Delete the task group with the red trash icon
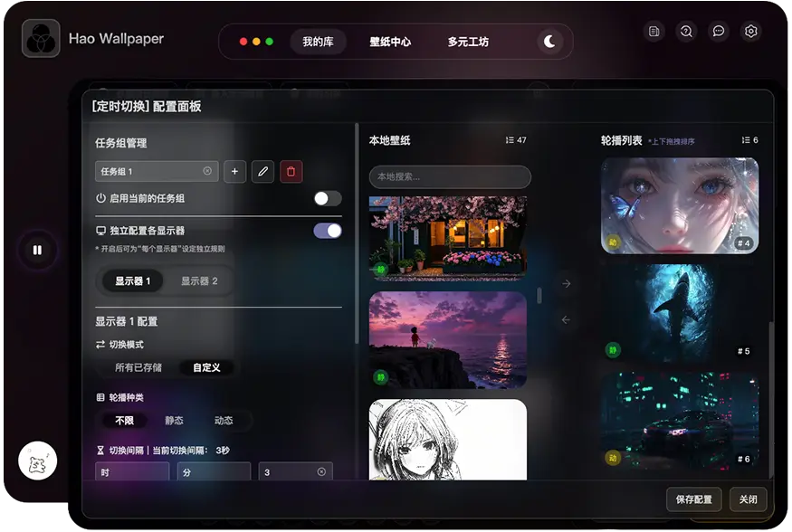Screen dimensions: 792x532 pos(291,171)
